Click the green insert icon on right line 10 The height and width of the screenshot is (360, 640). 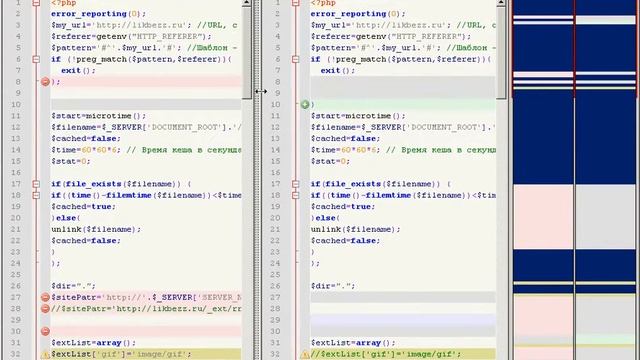[x=305, y=104]
